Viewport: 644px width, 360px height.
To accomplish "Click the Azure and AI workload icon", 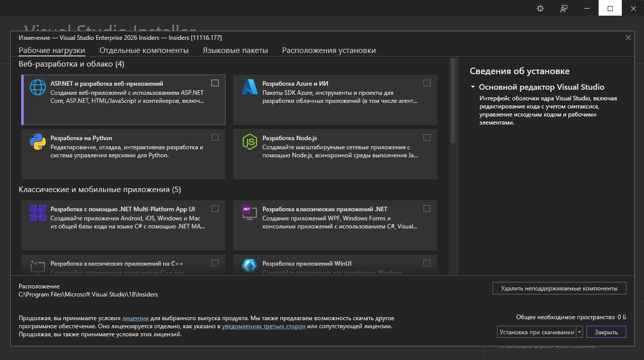I will [250, 88].
